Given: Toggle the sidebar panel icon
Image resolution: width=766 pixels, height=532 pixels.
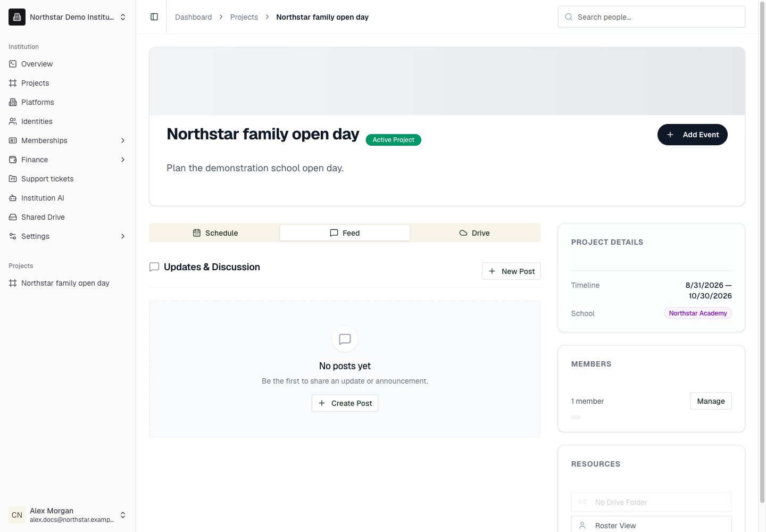Looking at the screenshot, I should coord(154,17).
